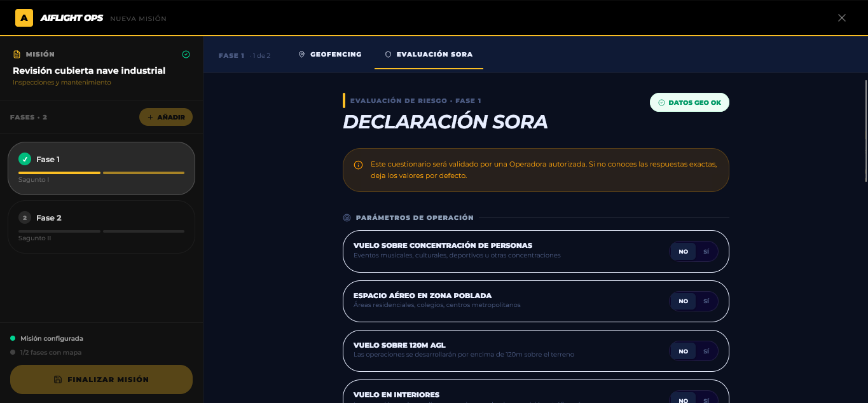Click the info icon in the orange notice
The image size is (868, 403).
tap(358, 165)
